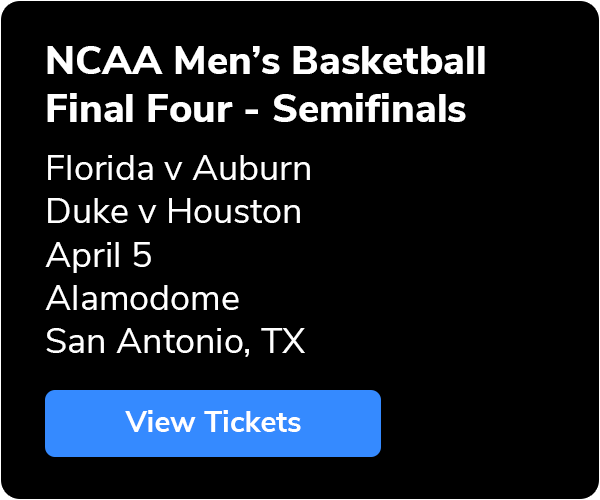Click the San Antonio, TX location line
Image resolution: width=600 pixels, height=500 pixels.
[175, 343]
